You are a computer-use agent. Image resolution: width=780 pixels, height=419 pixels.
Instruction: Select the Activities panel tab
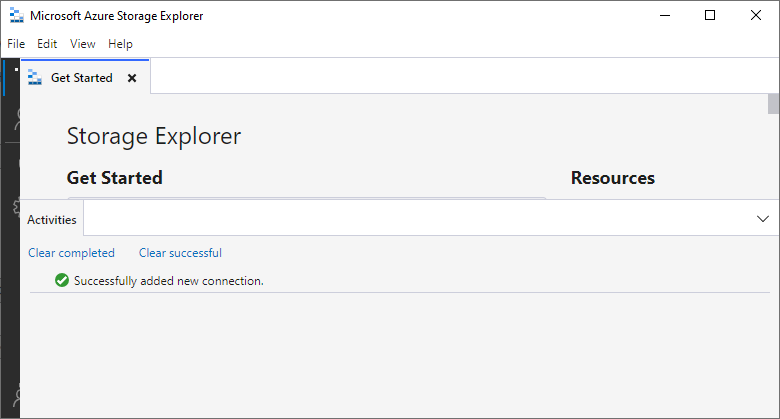click(x=52, y=219)
